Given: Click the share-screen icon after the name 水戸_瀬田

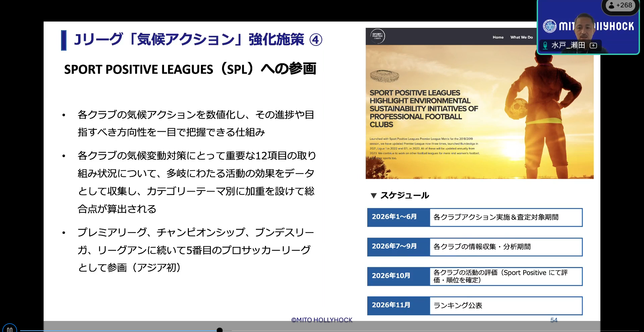Looking at the screenshot, I should click(593, 46).
